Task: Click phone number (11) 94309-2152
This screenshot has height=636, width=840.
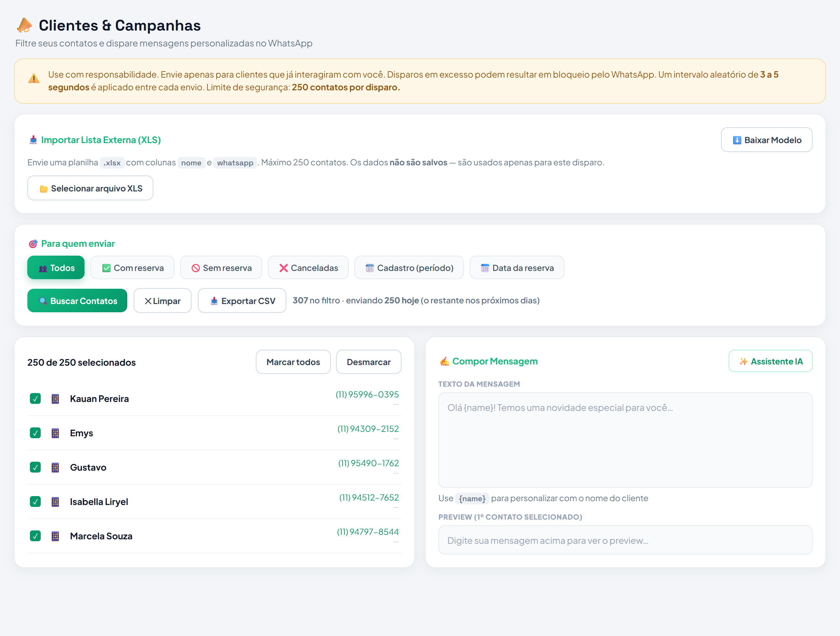Action: (368, 429)
